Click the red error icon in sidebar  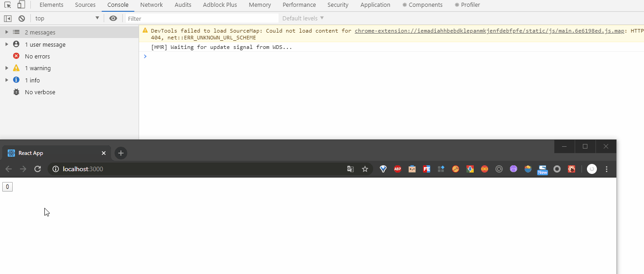[16, 56]
